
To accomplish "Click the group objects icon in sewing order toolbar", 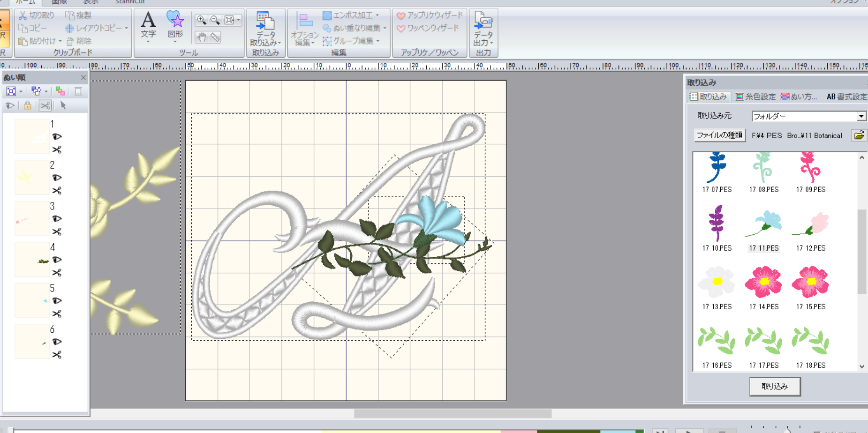I will [x=36, y=91].
